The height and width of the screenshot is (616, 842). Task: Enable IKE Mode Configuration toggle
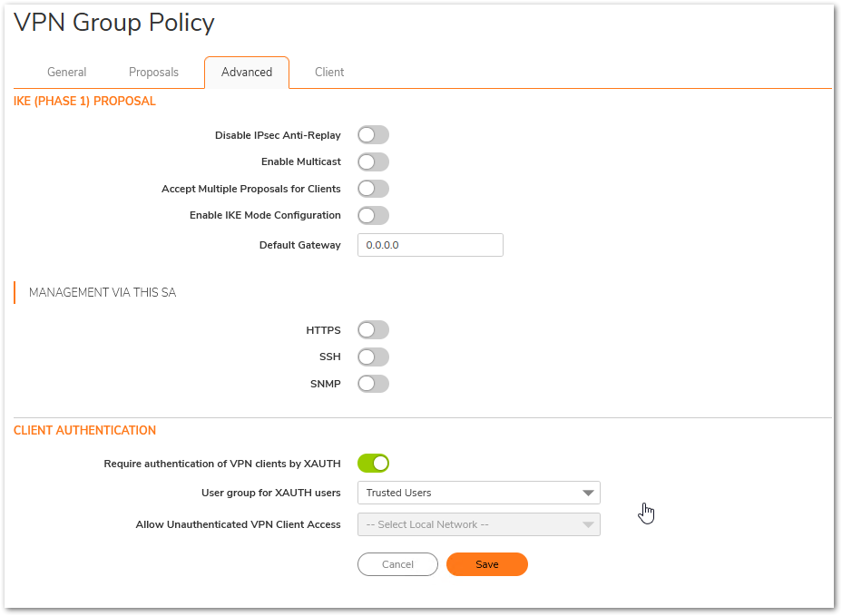[x=373, y=216]
